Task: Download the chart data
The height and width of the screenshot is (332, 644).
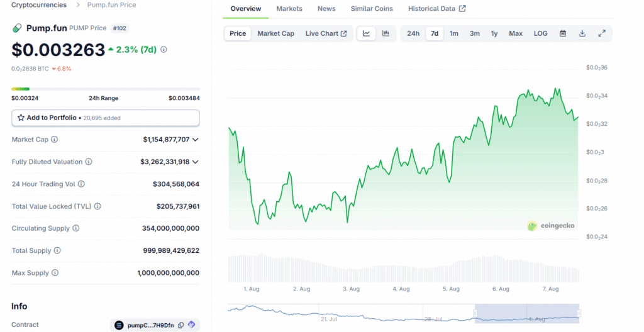Action: click(x=582, y=33)
